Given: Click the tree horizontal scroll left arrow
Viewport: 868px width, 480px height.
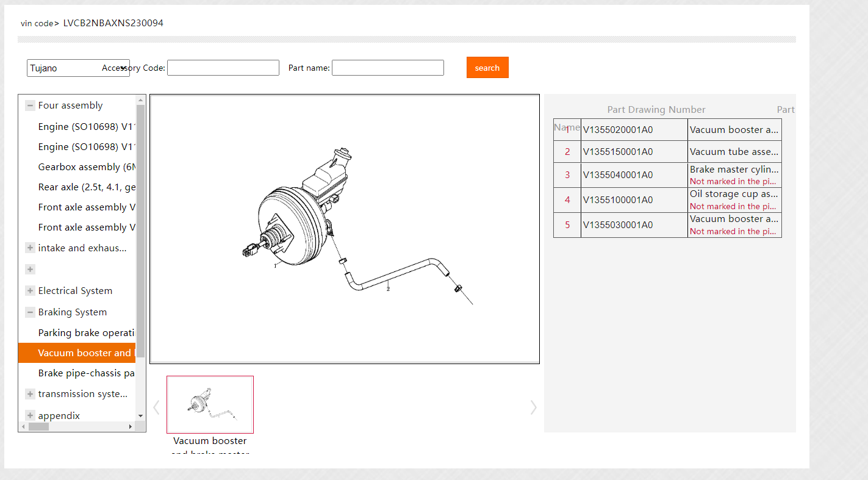Looking at the screenshot, I should [x=23, y=427].
